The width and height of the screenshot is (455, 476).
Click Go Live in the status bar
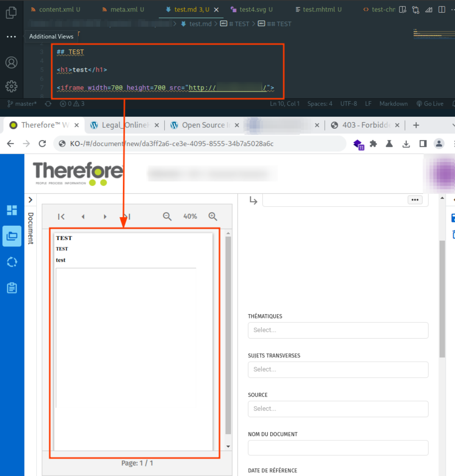click(x=430, y=104)
